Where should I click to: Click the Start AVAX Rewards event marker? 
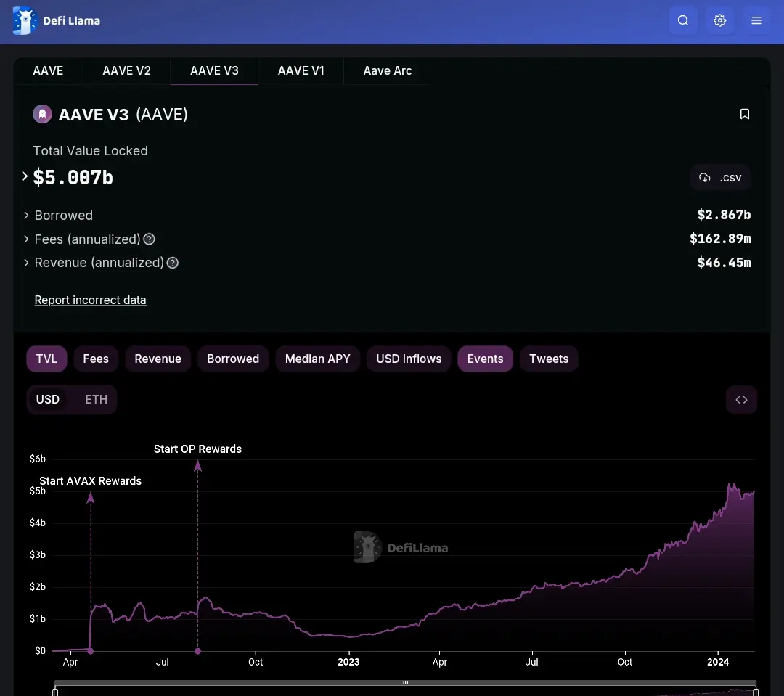(91, 651)
